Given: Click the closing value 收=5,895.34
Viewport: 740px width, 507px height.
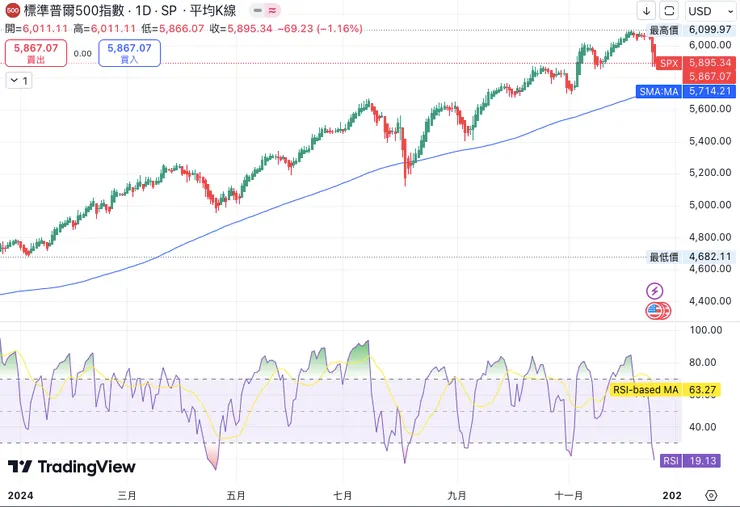Looking at the screenshot, I should tap(241, 29).
